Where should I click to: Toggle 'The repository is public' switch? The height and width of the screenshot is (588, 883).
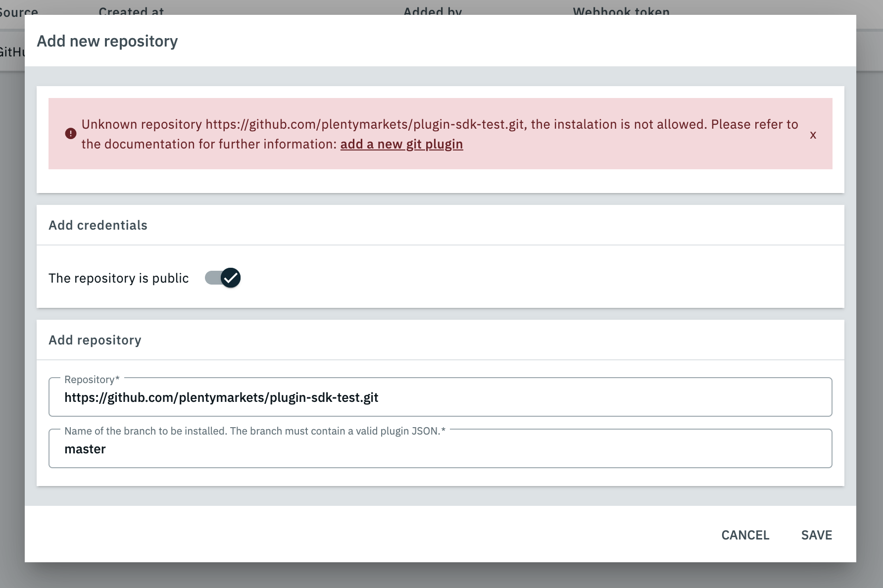(x=223, y=278)
